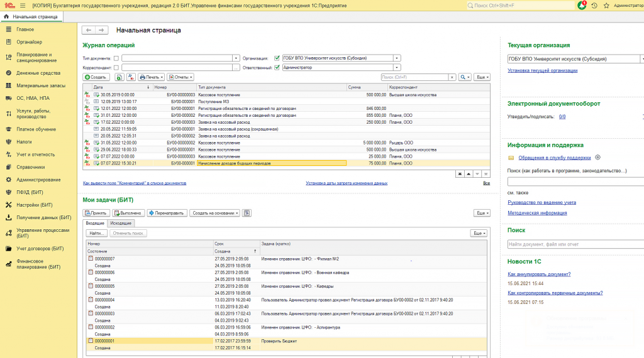Screen dimensions: 644x358
Task: Open Обращения в службу поддержки link
Action: tap(555, 158)
